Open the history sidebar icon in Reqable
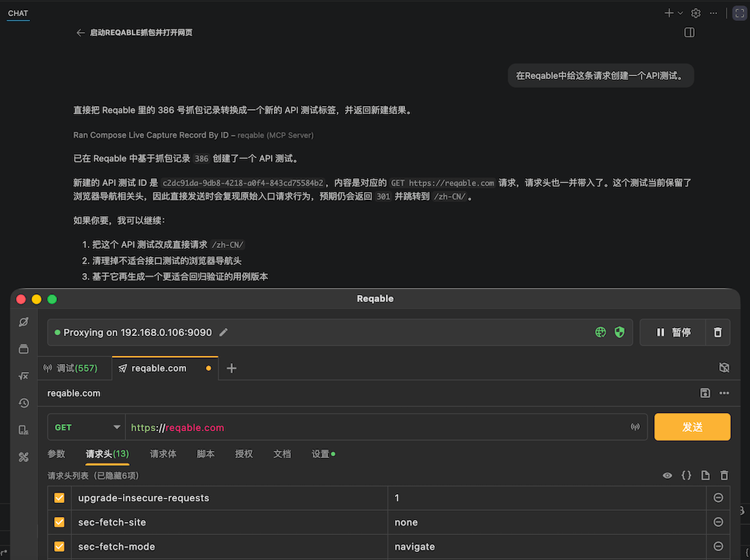This screenshot has width=750, height=560. point(23,403)
